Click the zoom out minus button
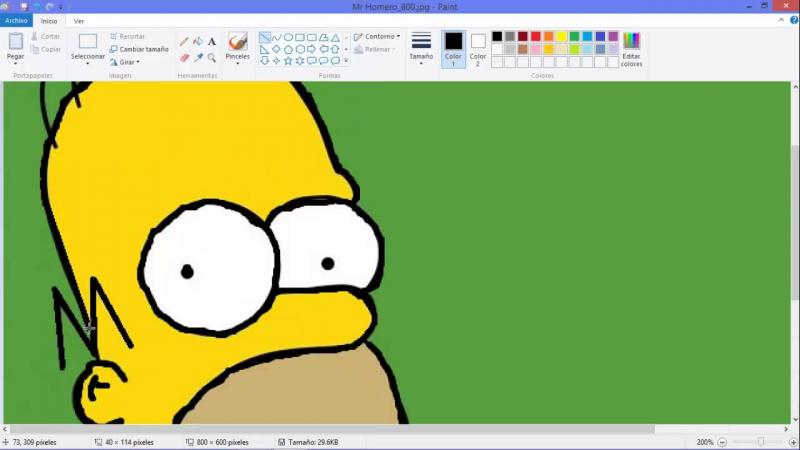The image size is (800, 450). 722,442
